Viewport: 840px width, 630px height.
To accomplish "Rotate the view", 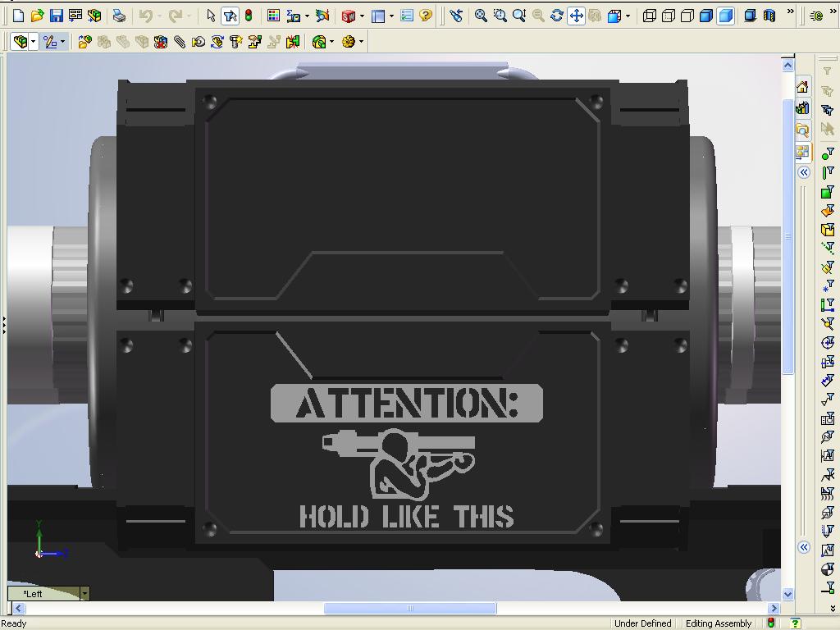I will tap(557, 16).
